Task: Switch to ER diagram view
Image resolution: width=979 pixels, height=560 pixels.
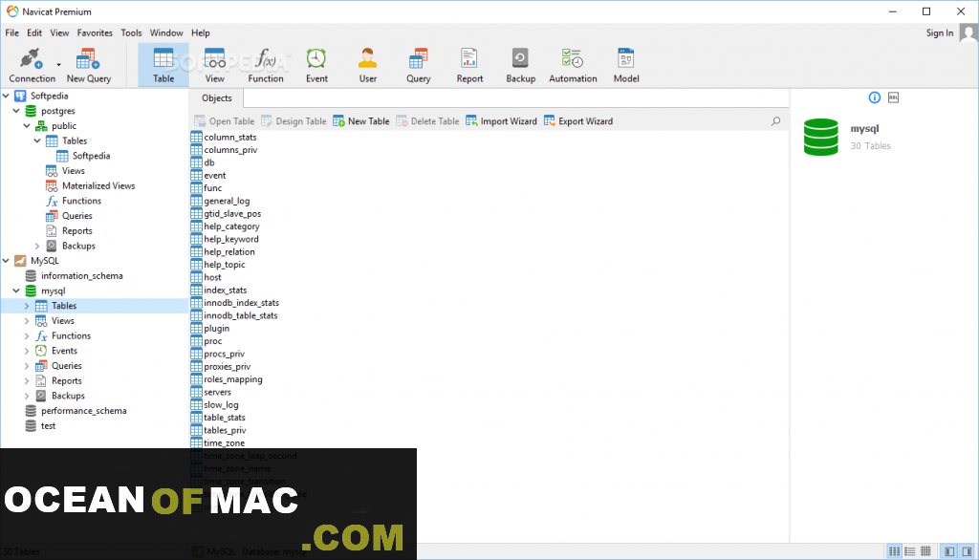Action: [925, 551]
